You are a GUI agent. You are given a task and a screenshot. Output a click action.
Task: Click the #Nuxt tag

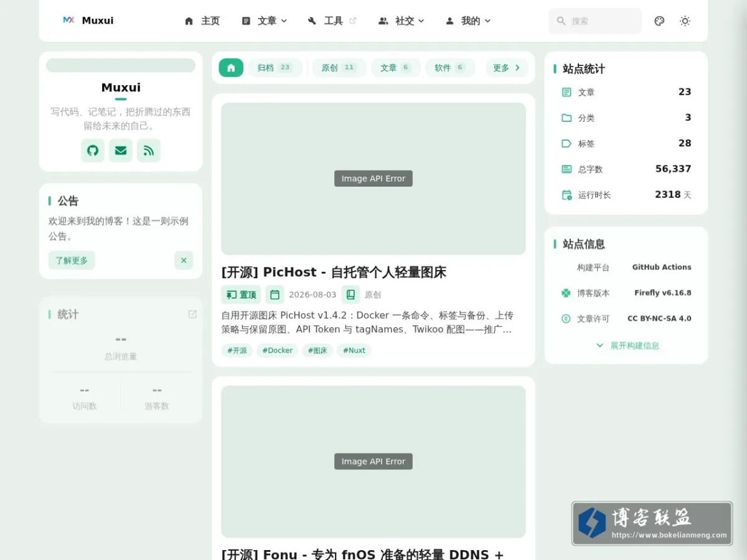point(354,350)
